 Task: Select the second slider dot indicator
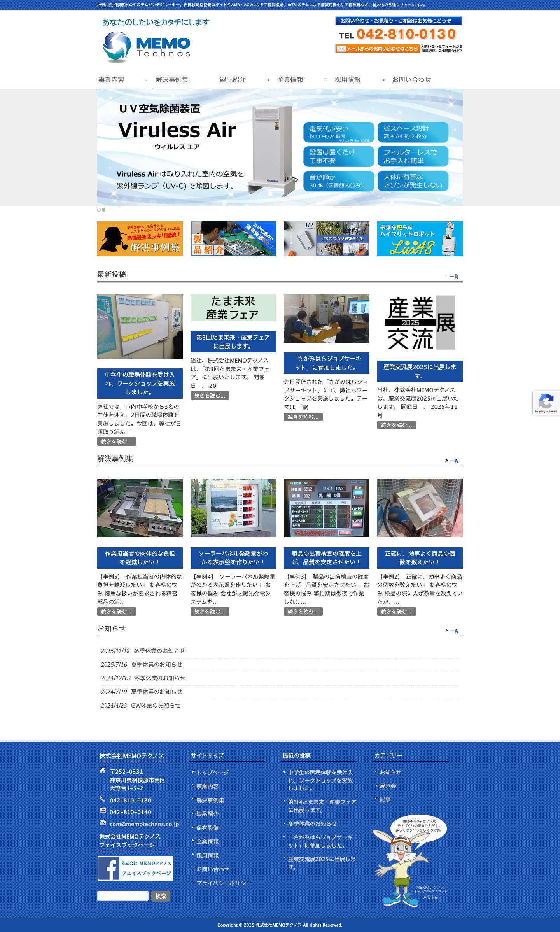click(103, 210)
